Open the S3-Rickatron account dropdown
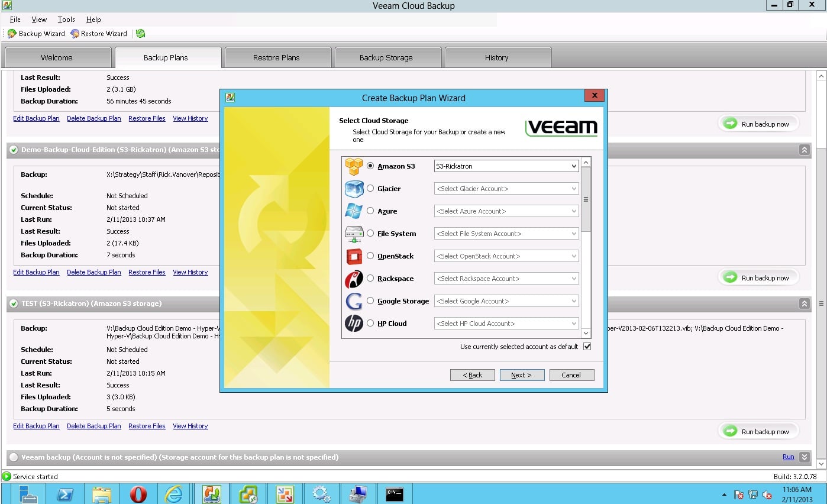 506,166
